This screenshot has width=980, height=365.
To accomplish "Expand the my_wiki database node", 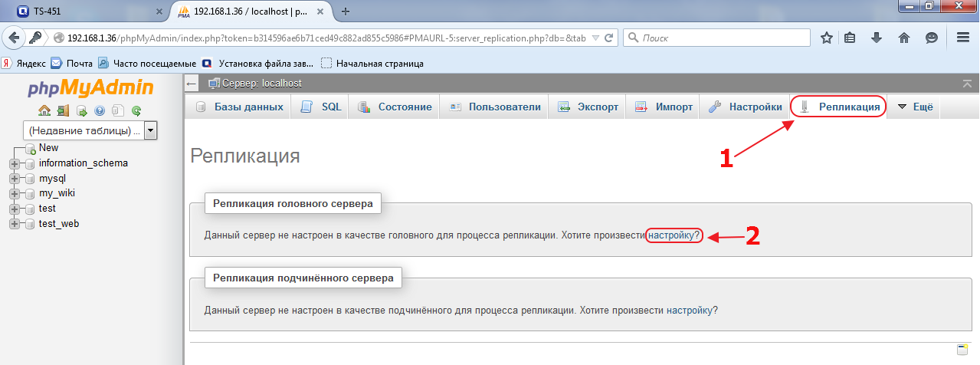I will [x=14, y=194].
